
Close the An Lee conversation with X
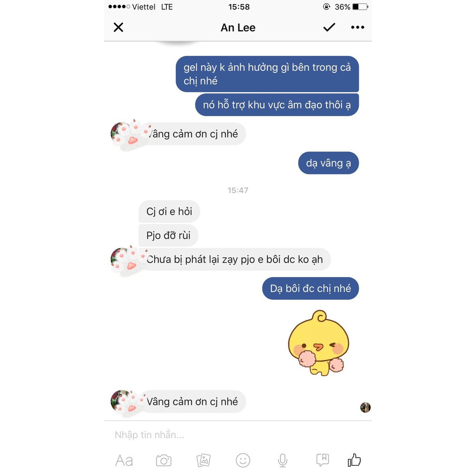tap(119, 27)
